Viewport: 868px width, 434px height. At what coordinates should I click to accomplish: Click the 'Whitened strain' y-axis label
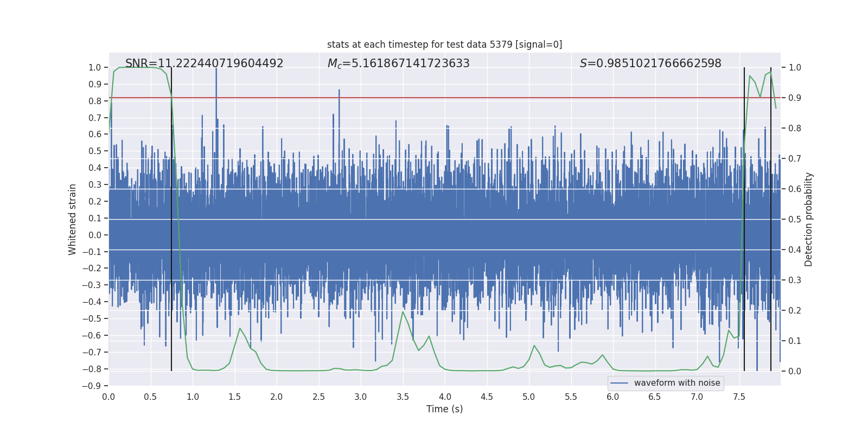tap(72, 219)
